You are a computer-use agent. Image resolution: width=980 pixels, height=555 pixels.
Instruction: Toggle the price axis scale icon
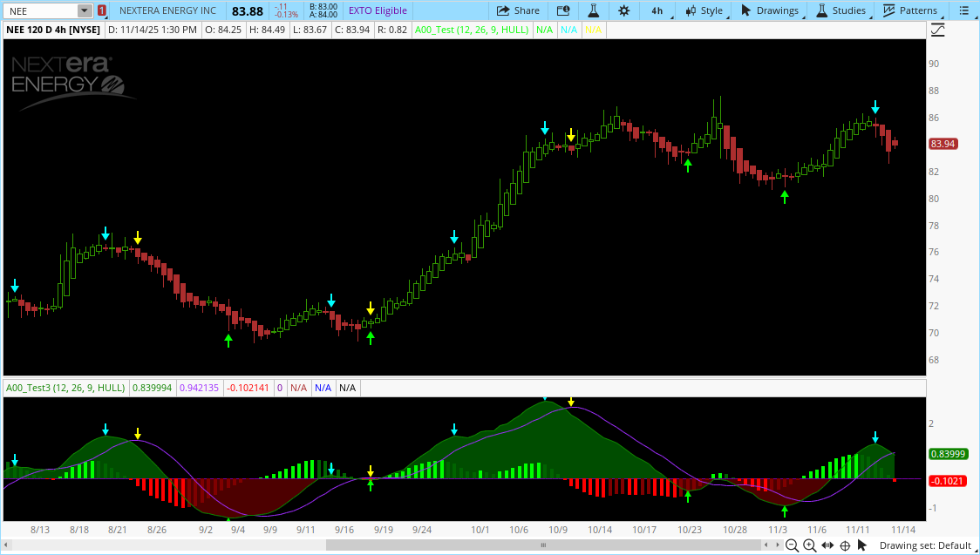coord(938,30)
